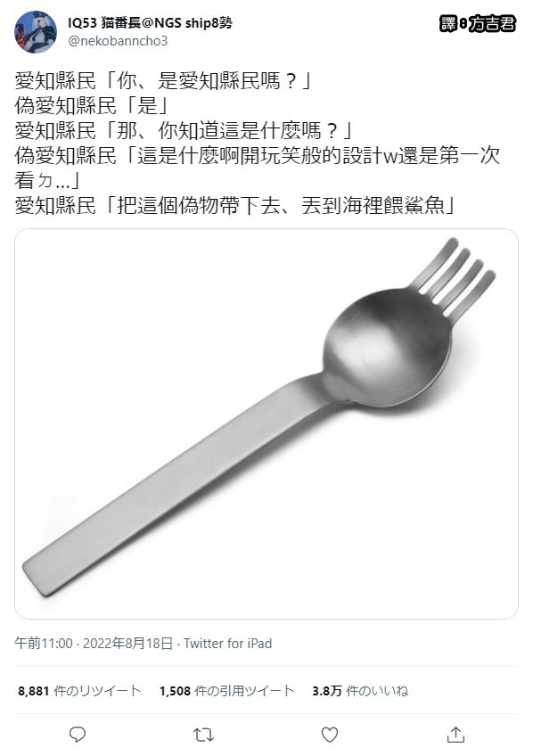This screenshot has height=756, width=533.
Task: View the 3.8万 件のいいね list
Action: click(360, 691)
